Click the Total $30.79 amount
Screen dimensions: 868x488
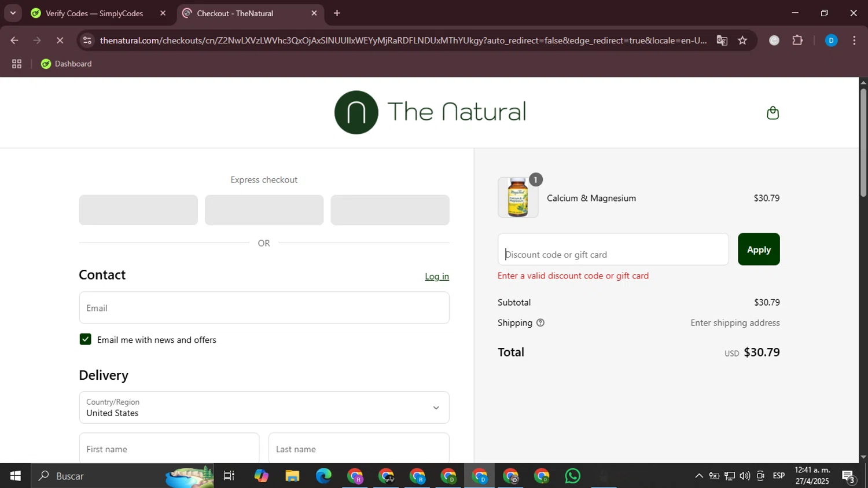[762, 352]
